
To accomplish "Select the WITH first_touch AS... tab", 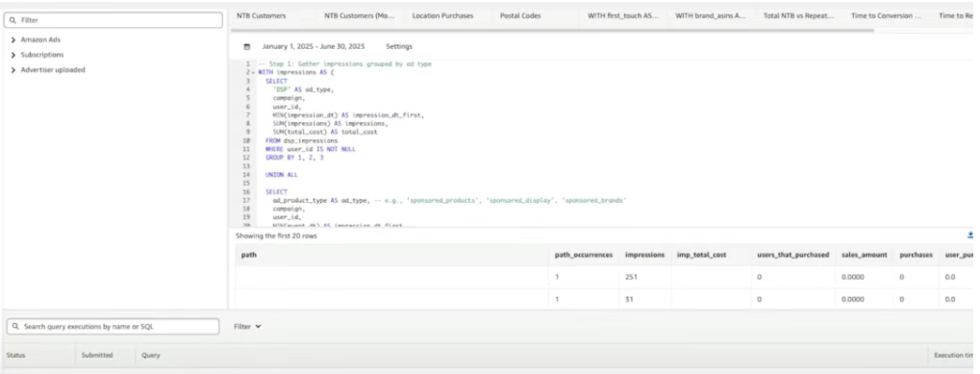I will [x=623, y=15].
